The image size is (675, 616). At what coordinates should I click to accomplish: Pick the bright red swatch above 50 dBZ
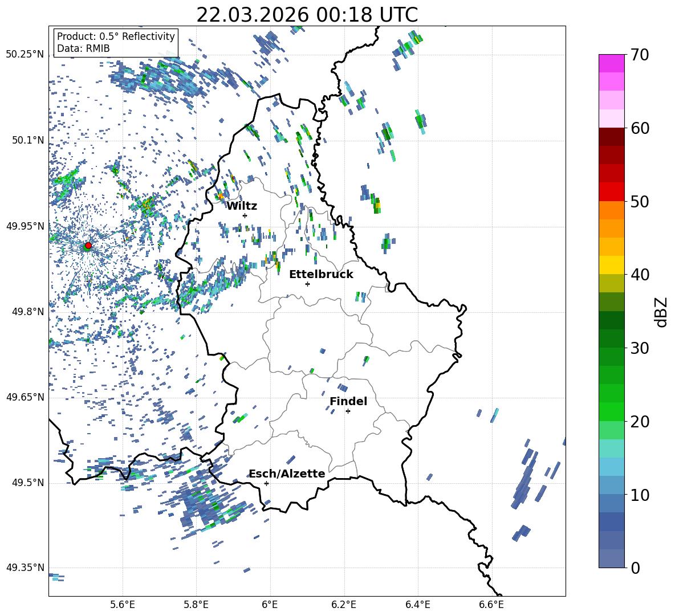click(612, 191)
